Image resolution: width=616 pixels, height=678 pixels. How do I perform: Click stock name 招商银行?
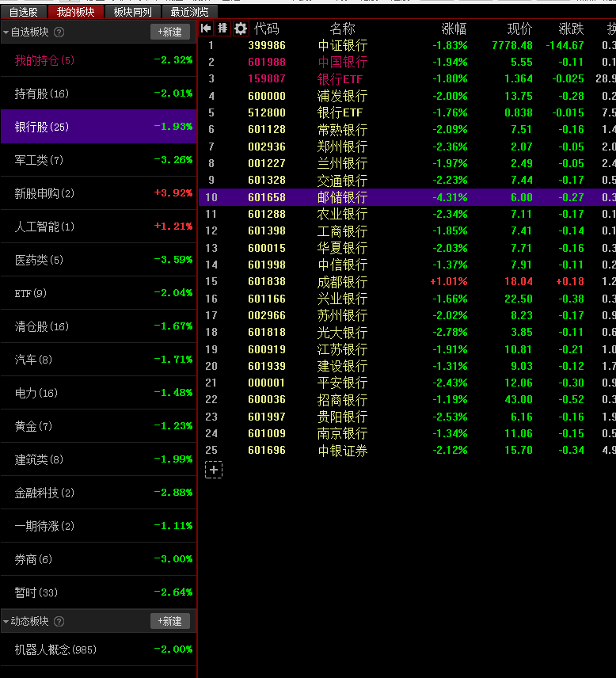(x=342, y=400)
